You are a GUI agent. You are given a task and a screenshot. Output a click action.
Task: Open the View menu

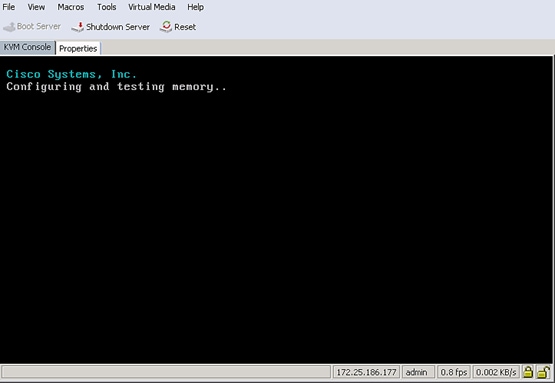(36, 7)
